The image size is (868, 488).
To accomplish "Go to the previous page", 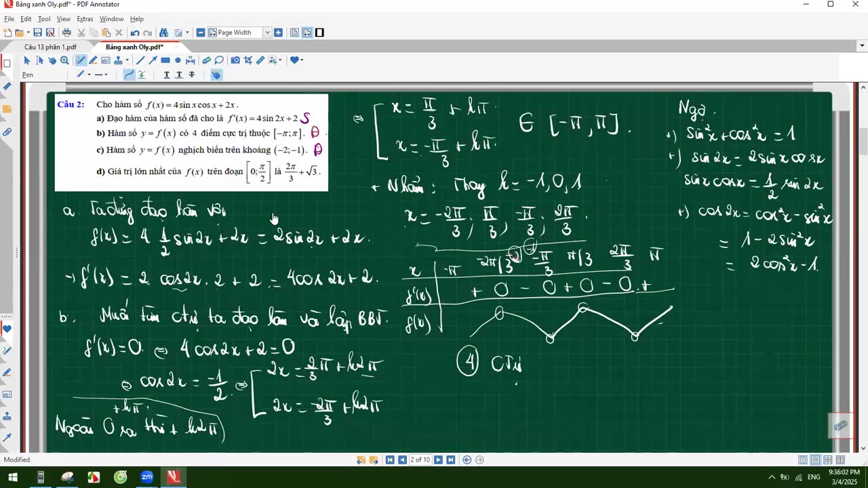I will pyautogui.click(x=402, y=460).
